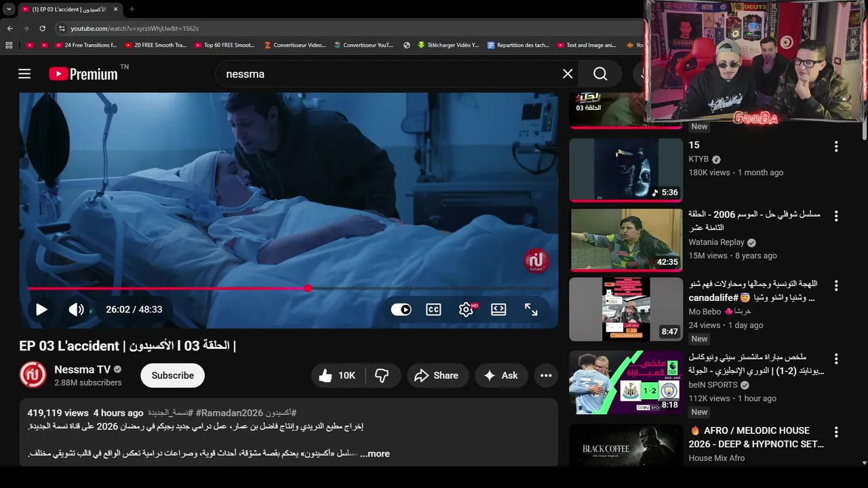This screenshot has height=488, width=868.
Task: Open a new browser tab
Action: tap(132, 9)
